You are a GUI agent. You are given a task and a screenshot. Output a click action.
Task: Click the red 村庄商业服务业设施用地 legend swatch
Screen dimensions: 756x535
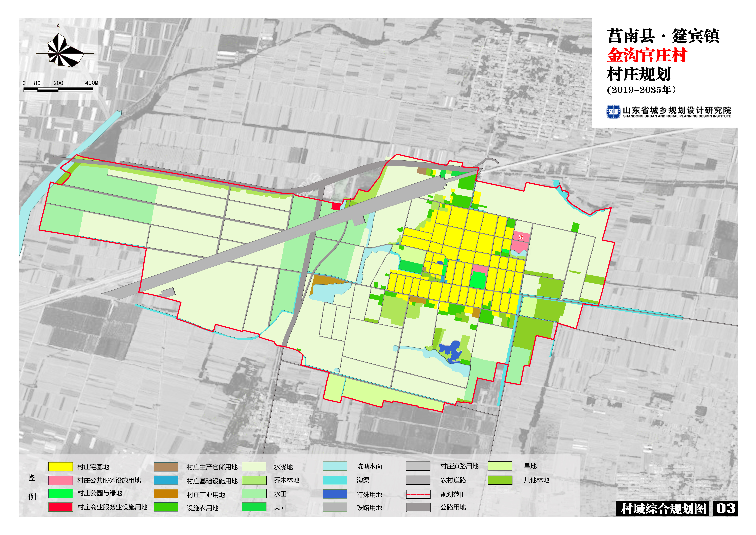click(61, 507)
